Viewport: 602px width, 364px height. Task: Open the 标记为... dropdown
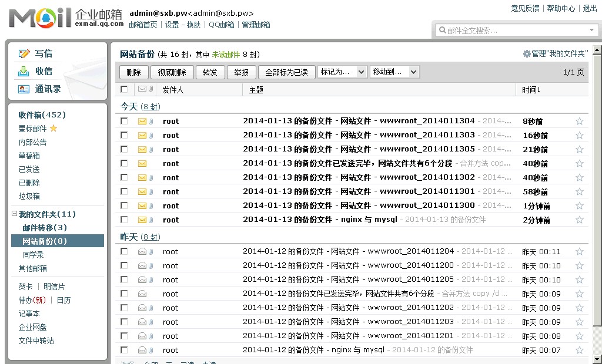[342, 72]
